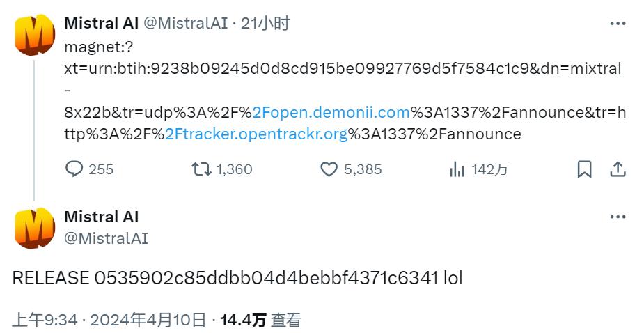Click @MistralAI handle below second name

click(x=106, y=238)
